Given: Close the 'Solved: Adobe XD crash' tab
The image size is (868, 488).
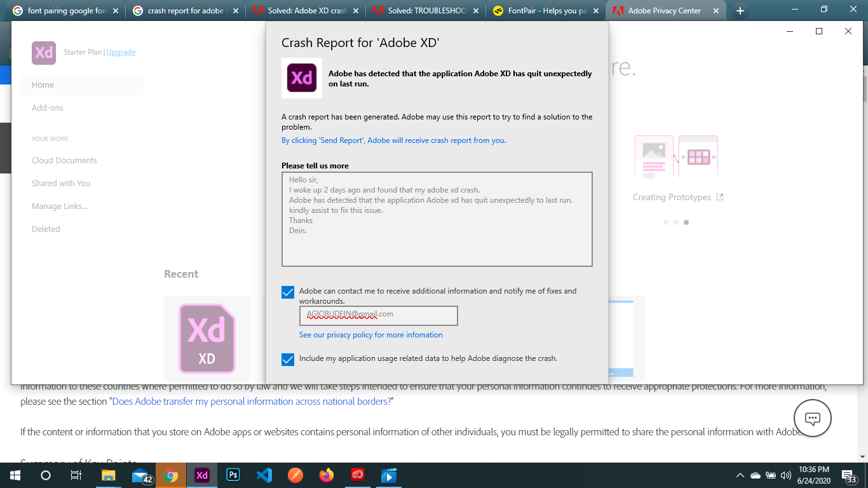Looking at the screenshot, I should click(x=355, y=11).
